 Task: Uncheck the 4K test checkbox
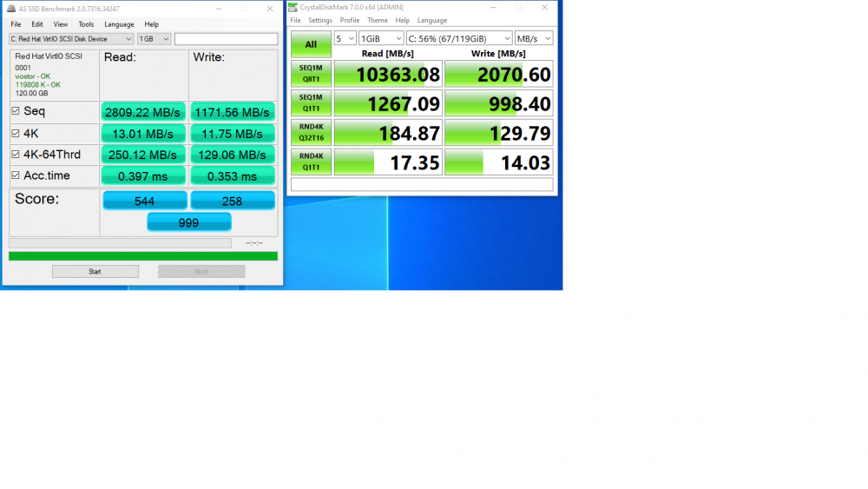(16, 134)
